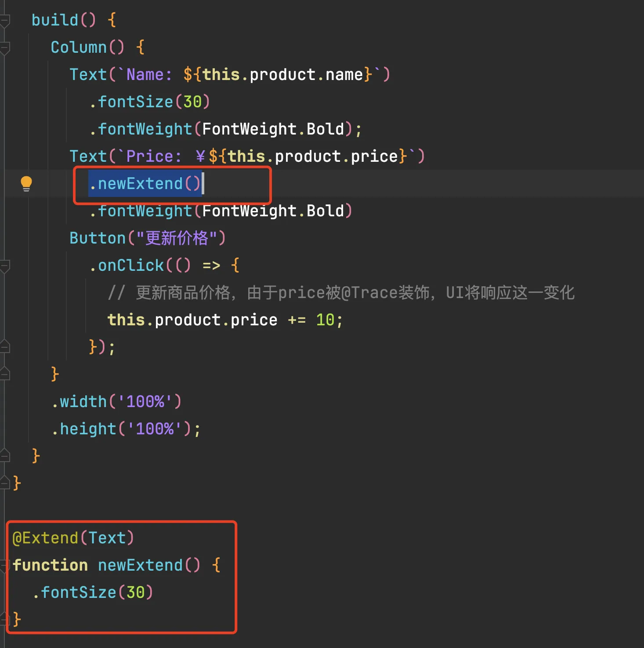Click the comment starting '// 更新商品价格'

341,293
